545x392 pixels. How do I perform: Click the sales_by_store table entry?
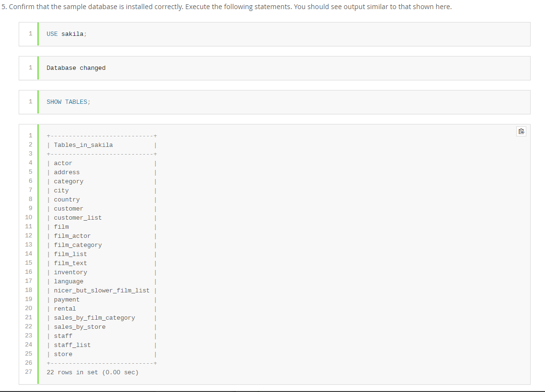(x=79, y=326)
